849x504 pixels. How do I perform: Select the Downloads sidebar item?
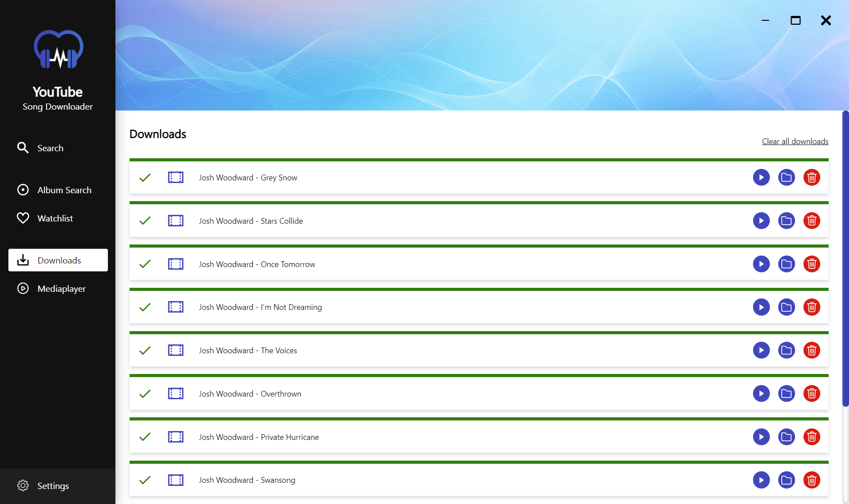[x=58, y=260]
